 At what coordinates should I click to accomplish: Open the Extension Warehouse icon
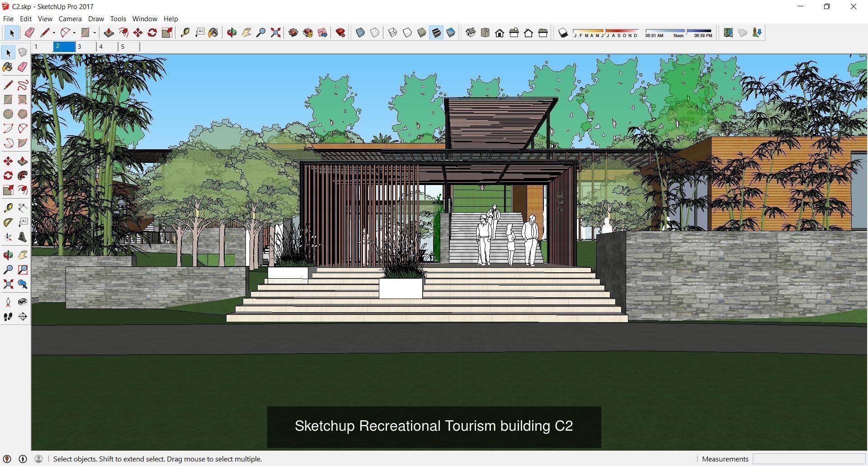click(x=307, y=33)
